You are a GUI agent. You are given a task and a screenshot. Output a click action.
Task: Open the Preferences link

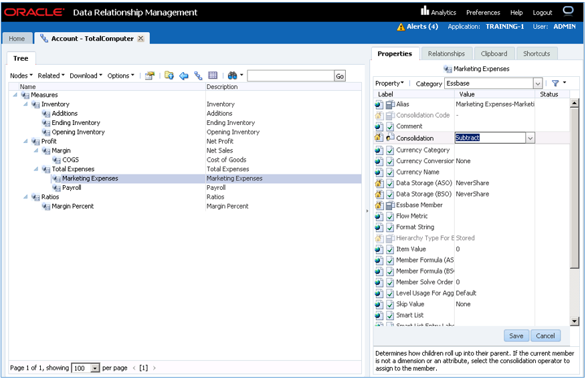pyautogui.click(x=483, y=12)
